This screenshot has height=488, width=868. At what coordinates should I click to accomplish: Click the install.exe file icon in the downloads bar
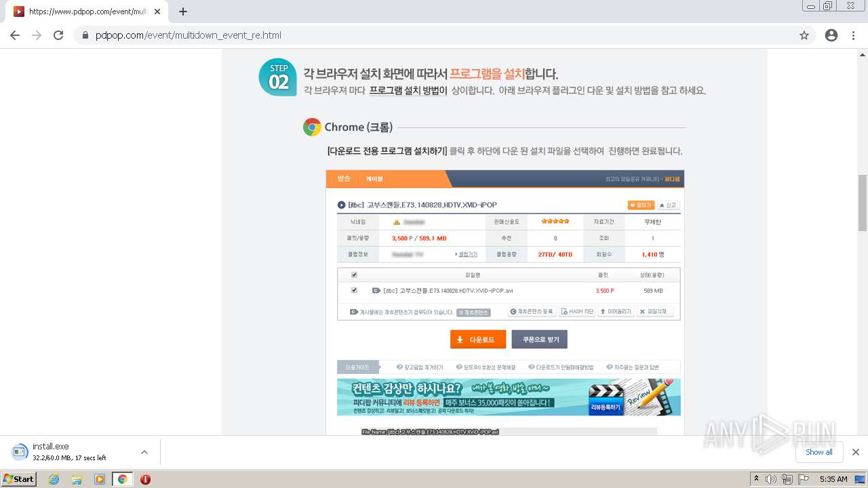point(19,452)
